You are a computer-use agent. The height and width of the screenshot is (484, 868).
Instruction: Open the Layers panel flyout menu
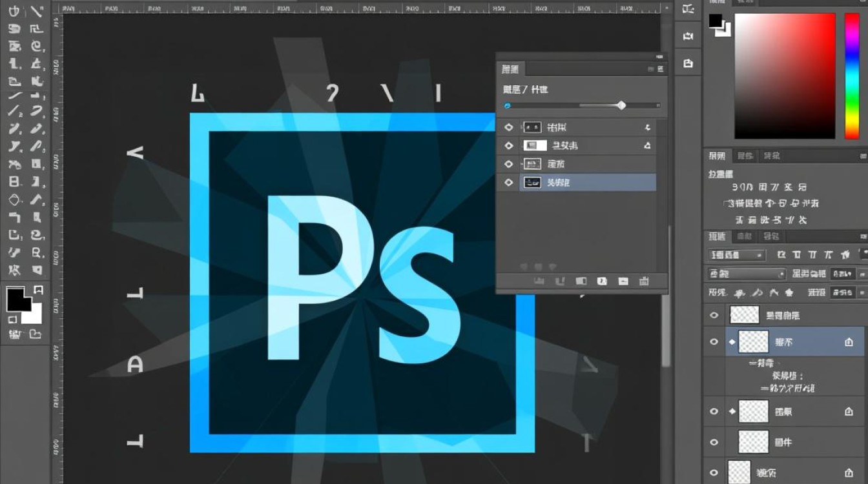click(863, 236)
